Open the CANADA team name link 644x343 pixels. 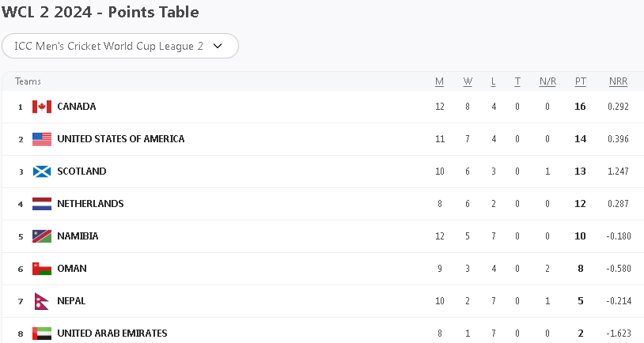pos(77,107)
